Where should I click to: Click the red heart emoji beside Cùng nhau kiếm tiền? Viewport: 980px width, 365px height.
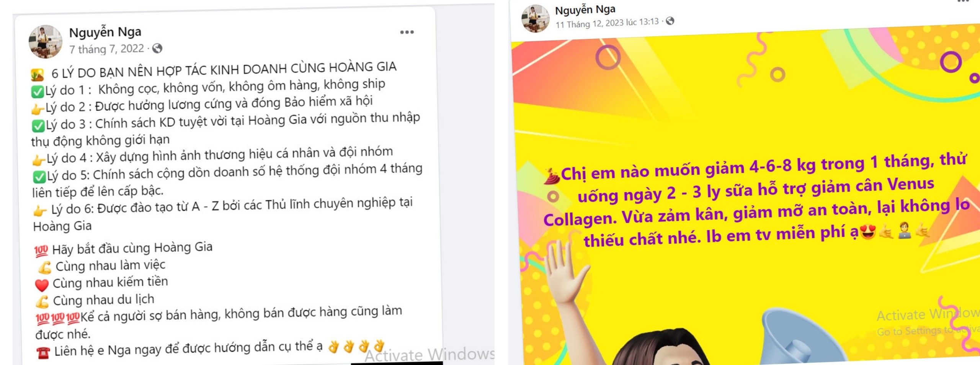coord(42,285)
